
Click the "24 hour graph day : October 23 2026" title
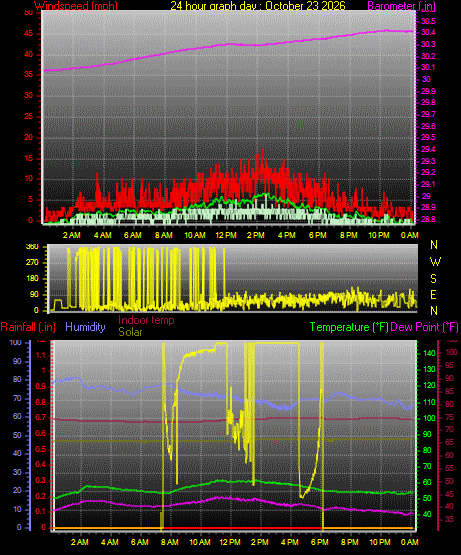pyautogui.click(x=258, y=6)
